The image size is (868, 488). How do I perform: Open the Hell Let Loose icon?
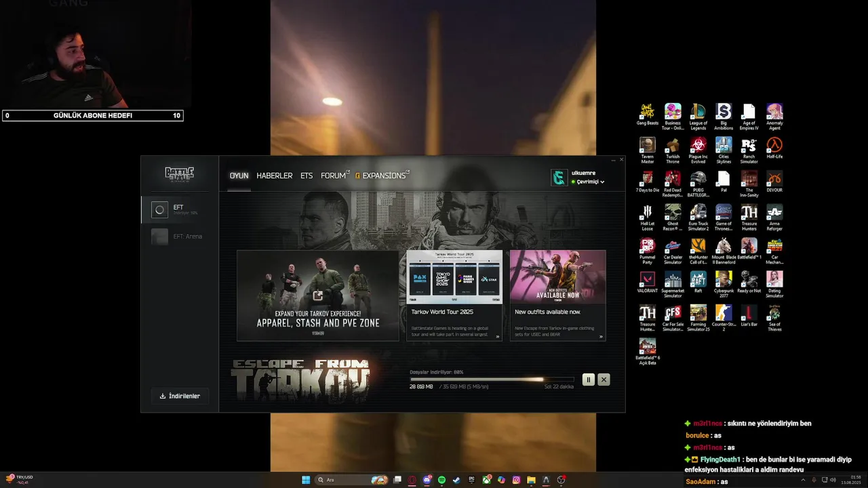[648, 218]
